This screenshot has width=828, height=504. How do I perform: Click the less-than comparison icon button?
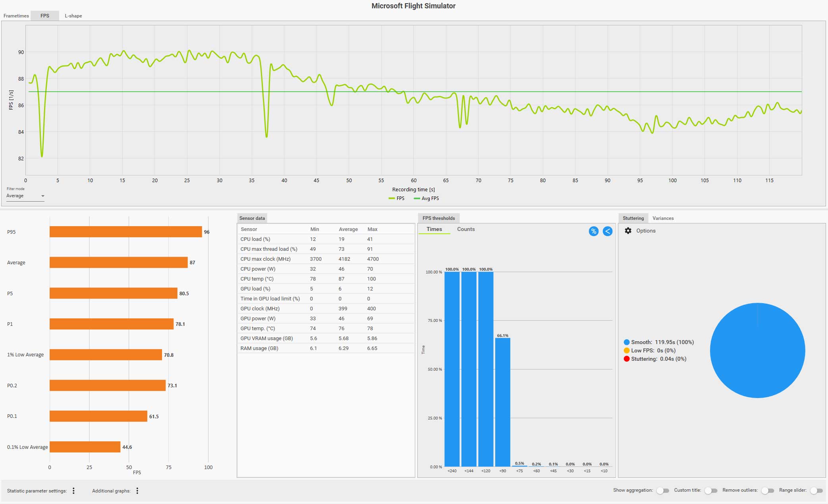607,231
